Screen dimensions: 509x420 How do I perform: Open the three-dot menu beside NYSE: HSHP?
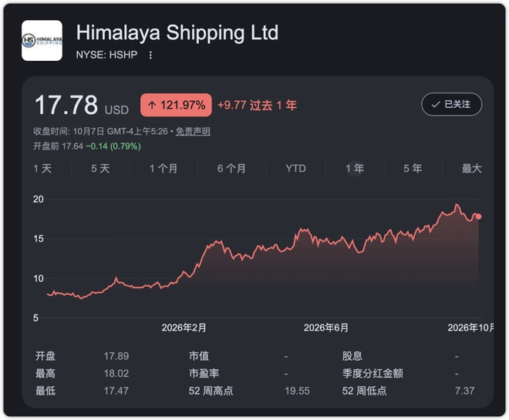(x=150, y=55)
